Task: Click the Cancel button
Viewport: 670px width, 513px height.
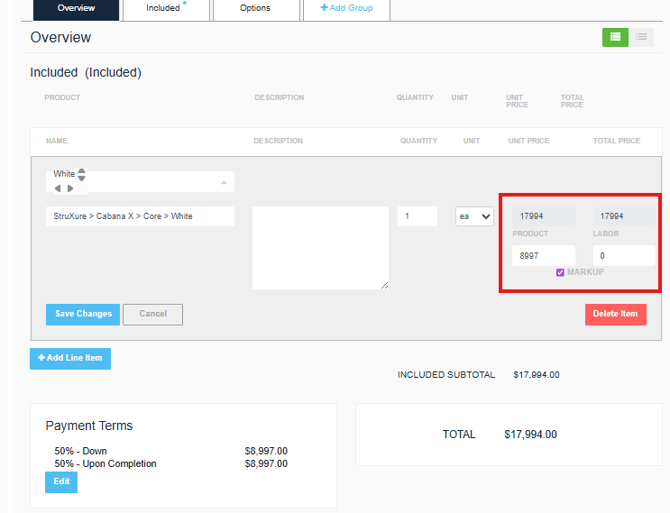Action: pos(153,314)
